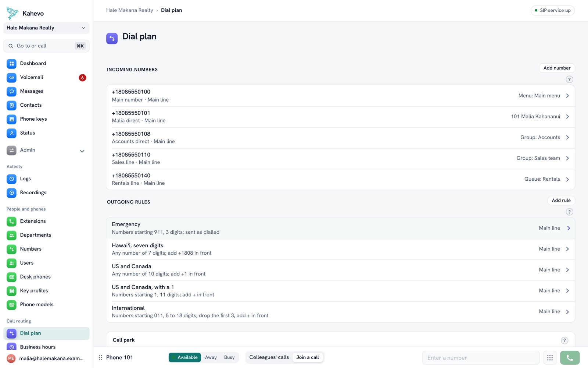Viewport: 588px width, 368px height.
Task: Follow the Hale Makana Realty breadcrumb link
Action: click(130, 10)
